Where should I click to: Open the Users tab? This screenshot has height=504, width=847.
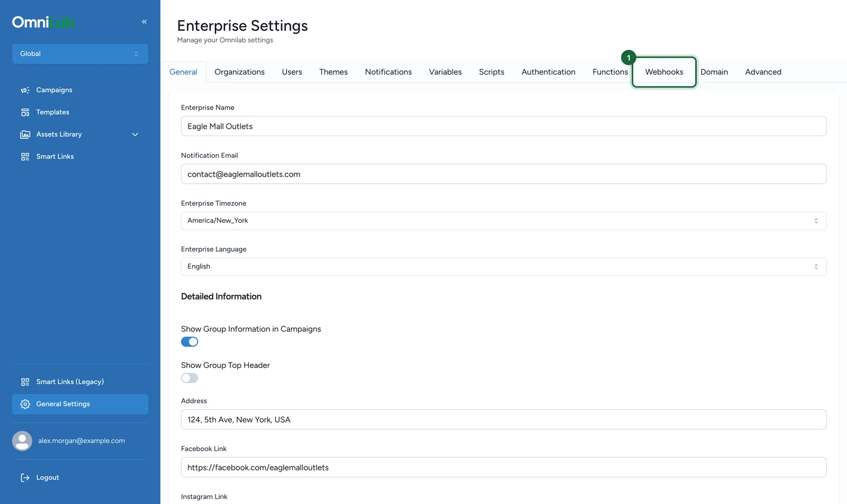click(292, 72)
